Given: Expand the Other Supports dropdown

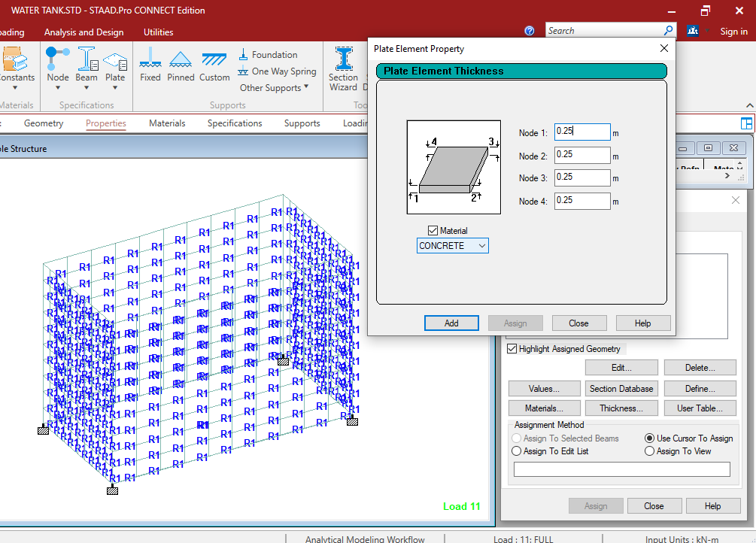Looking at the screenshot, I should (275, 88).
